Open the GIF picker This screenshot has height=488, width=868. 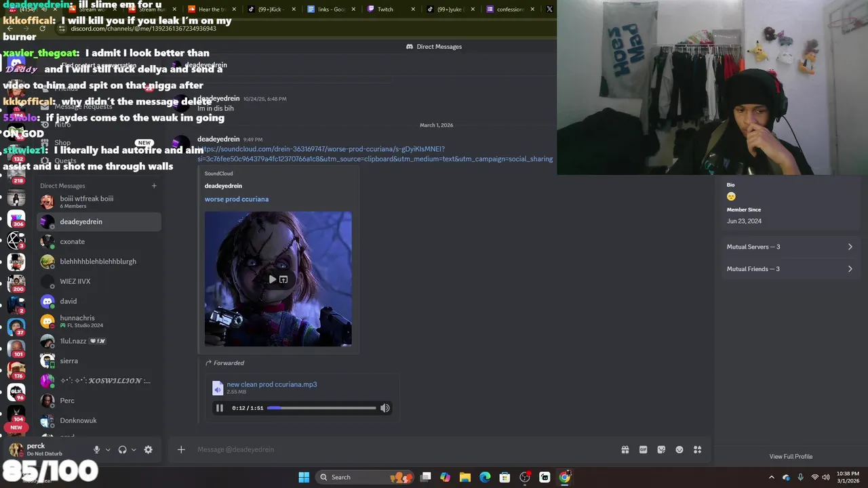[x=643, y=449]
